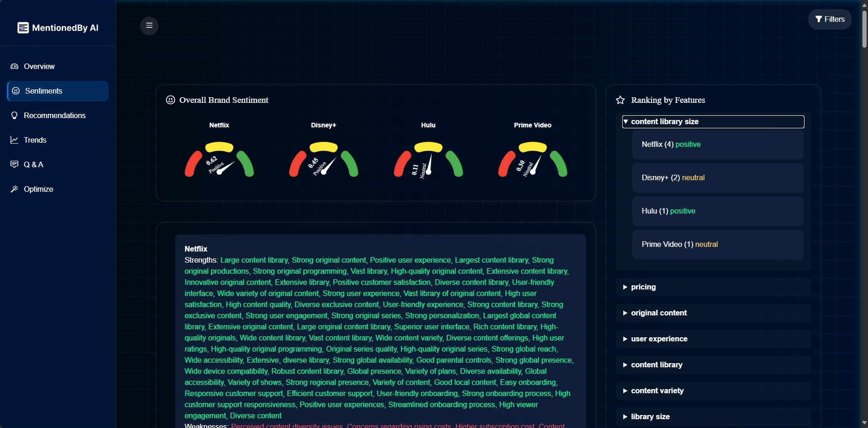
Task: Select the Hulu (1) positive ranking row
Action: pyautogui.click(x=718, y=211)
